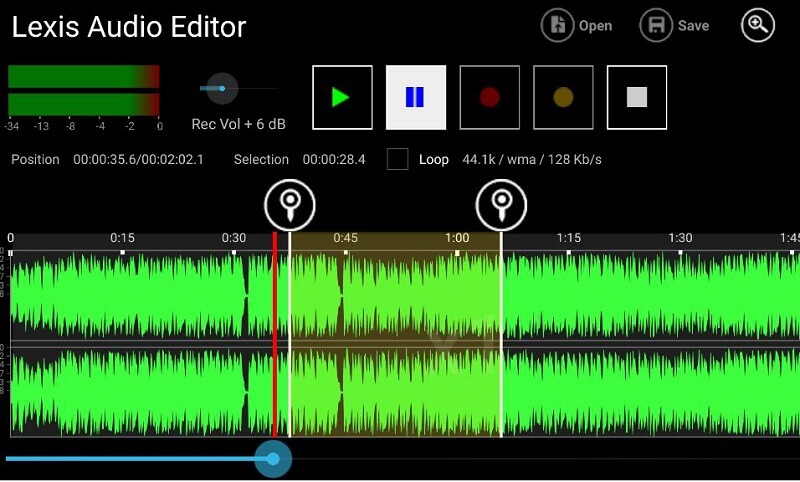Save the audio with the Save icon
800x482 pixels.
coord(656,25)
